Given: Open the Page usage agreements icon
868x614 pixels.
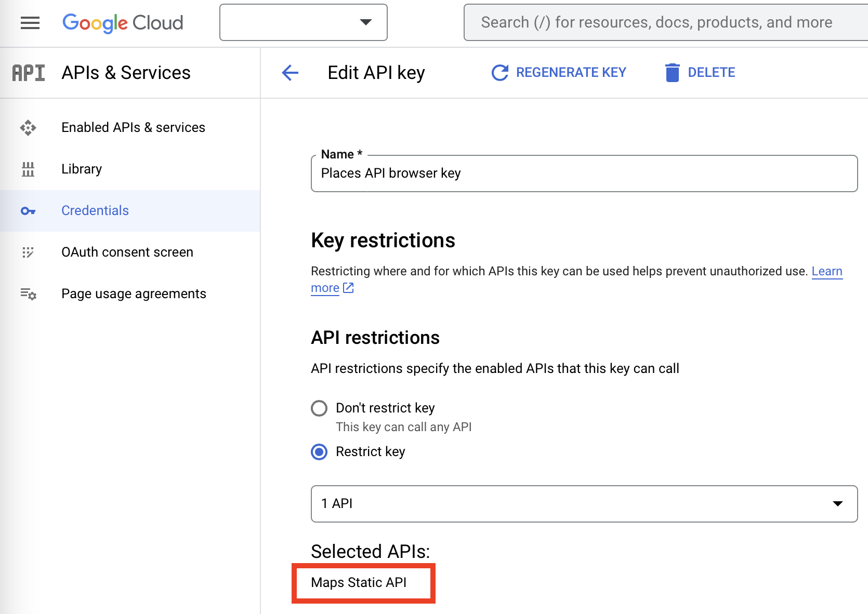Looking at the screenshot, I should point(28,293).
